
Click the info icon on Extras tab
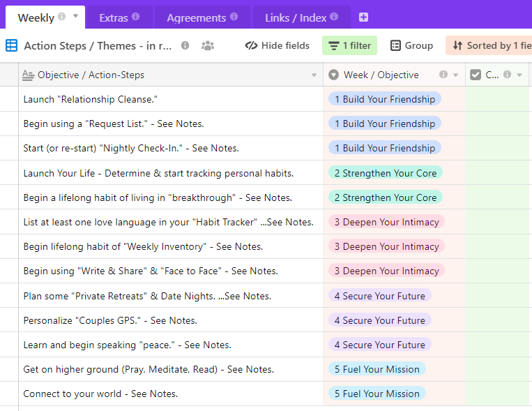[x=136, y=17]
